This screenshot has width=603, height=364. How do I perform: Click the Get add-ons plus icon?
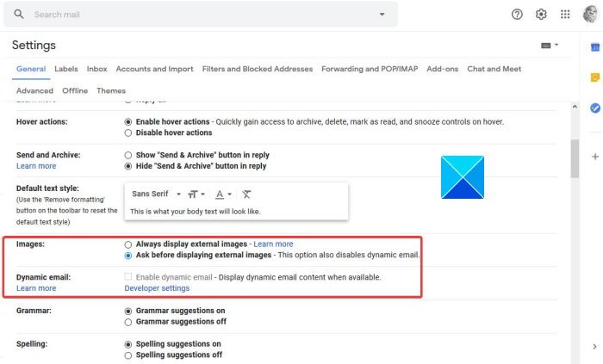[x=595, y=157]
